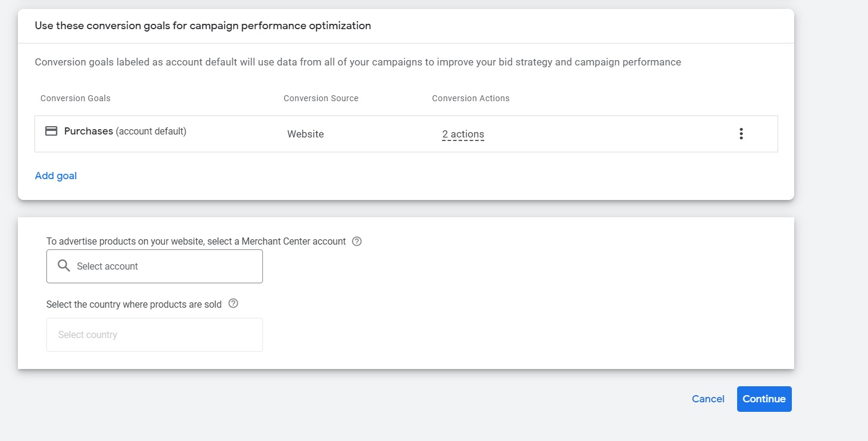
Task: Click the Conversion Source column header
Action: 321,98
